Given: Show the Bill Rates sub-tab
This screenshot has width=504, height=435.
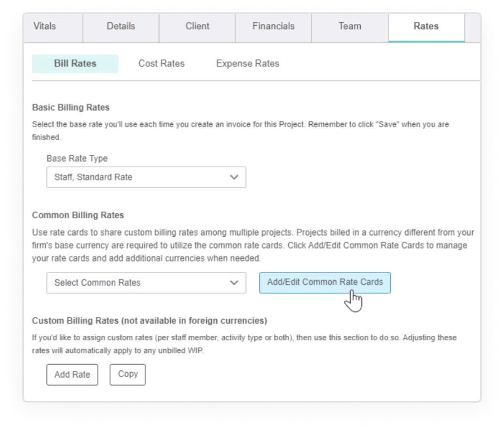Looking at the screenshot, I should pyautogui.click(x=75, y=63).
